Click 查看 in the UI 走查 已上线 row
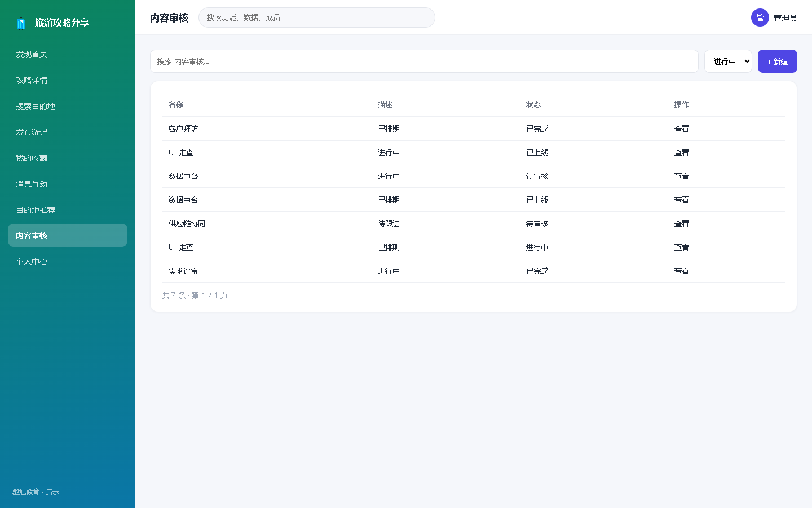Image resolution: width=812 pixels, height=508 pixels. click(x=681, y=152)
